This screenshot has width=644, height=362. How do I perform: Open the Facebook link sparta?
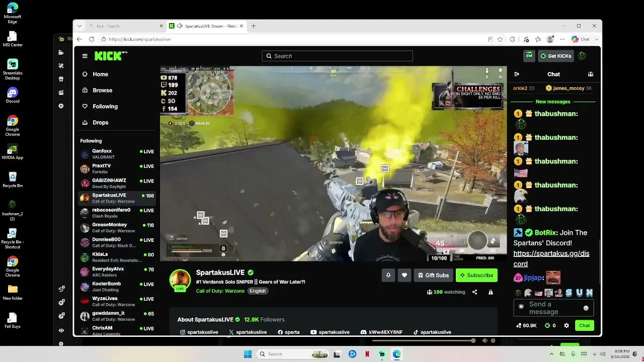289,332
